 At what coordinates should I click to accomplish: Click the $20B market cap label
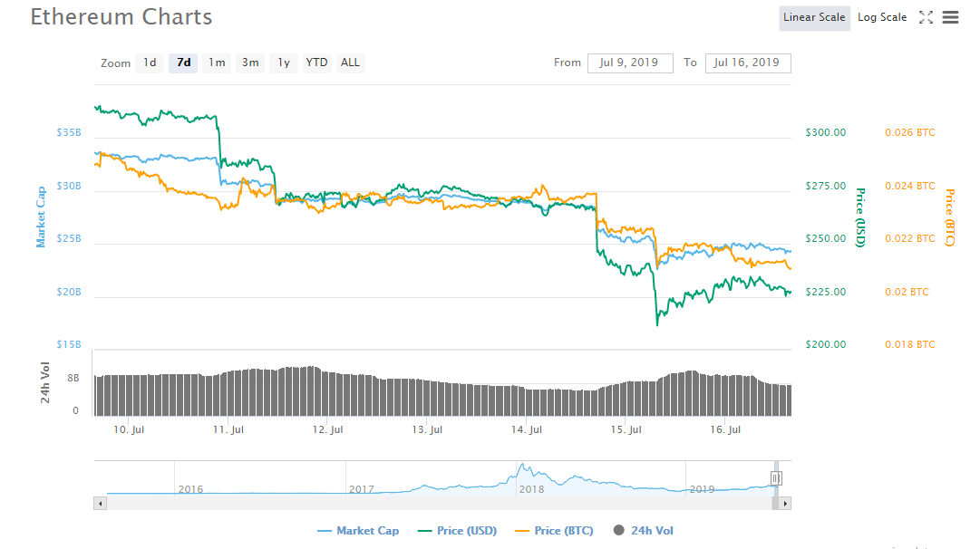(x=69, y=292)
